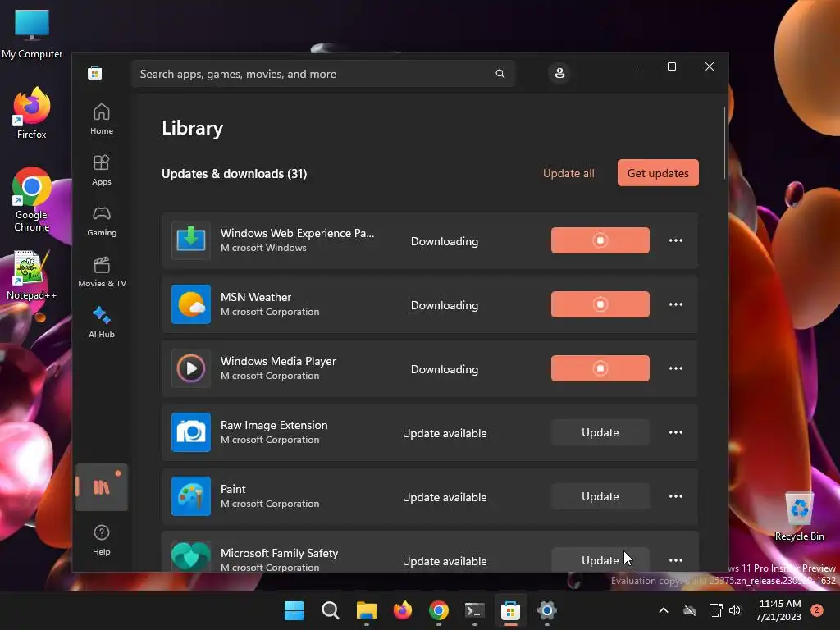The height and width of the screenshot is (630, 840).
Task: Click the MSN Weather app icon
Action: click(x=190, y=304)
